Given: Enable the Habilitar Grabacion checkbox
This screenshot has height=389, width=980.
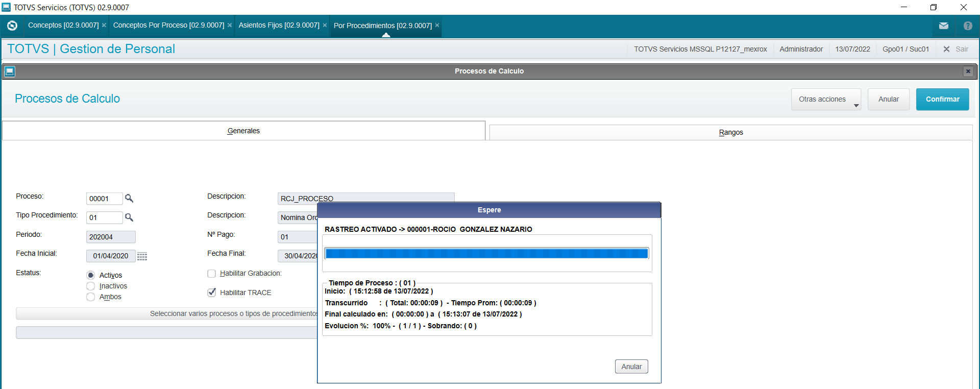Looking at the screenshot, I should tap(212, 274).
